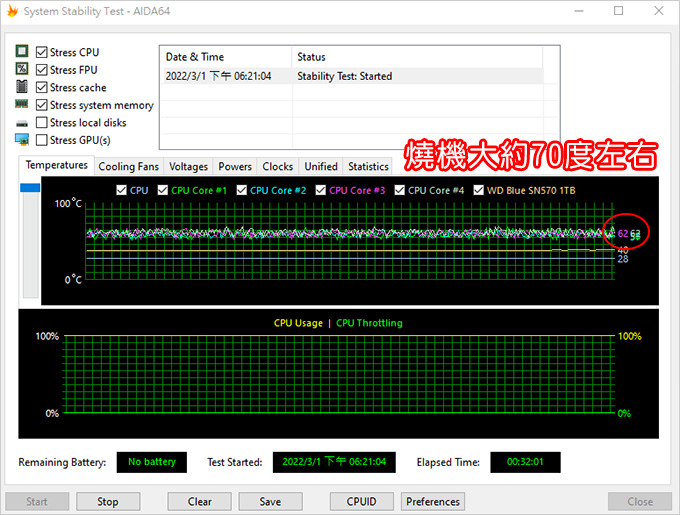The image size is (680, 515).
Task: Click the 2022/3/1 06:21:04 log timestamp
Action: [218, 76]
